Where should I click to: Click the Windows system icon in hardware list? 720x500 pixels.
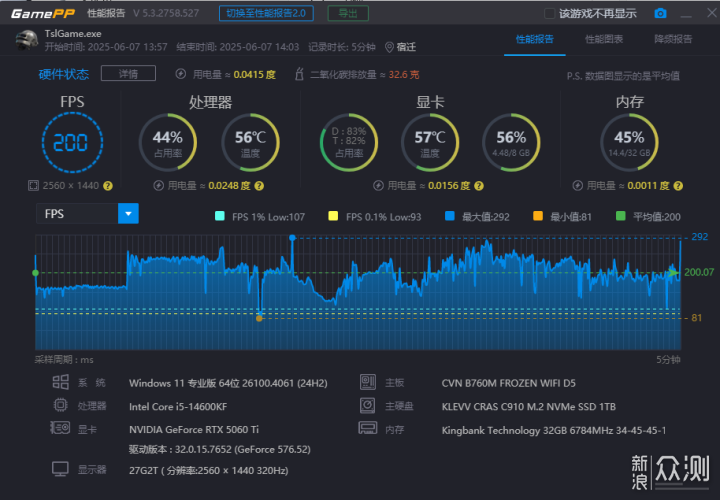tap(61, 382)
